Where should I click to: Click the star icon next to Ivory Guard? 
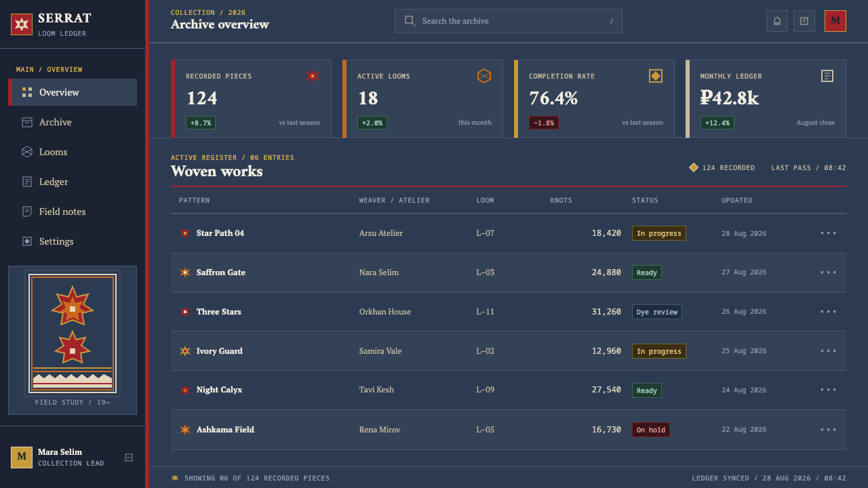[185, 351]
